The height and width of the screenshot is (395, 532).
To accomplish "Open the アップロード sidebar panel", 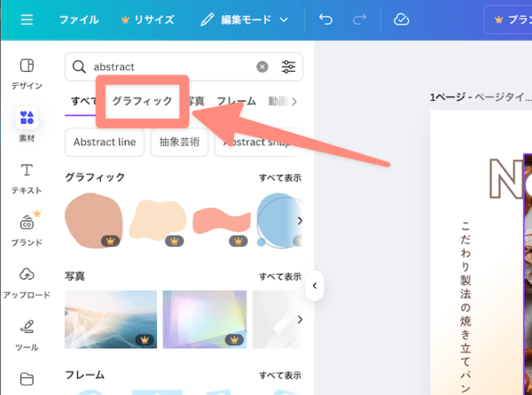I will click(27, 283).
